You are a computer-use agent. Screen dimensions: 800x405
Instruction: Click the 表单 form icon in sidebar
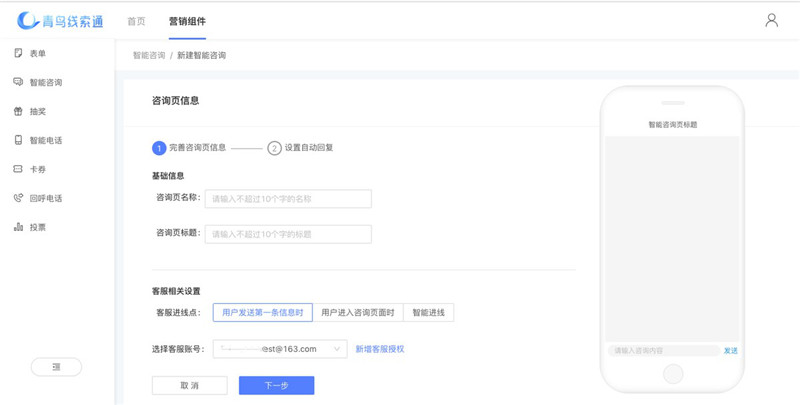point(18,53)
